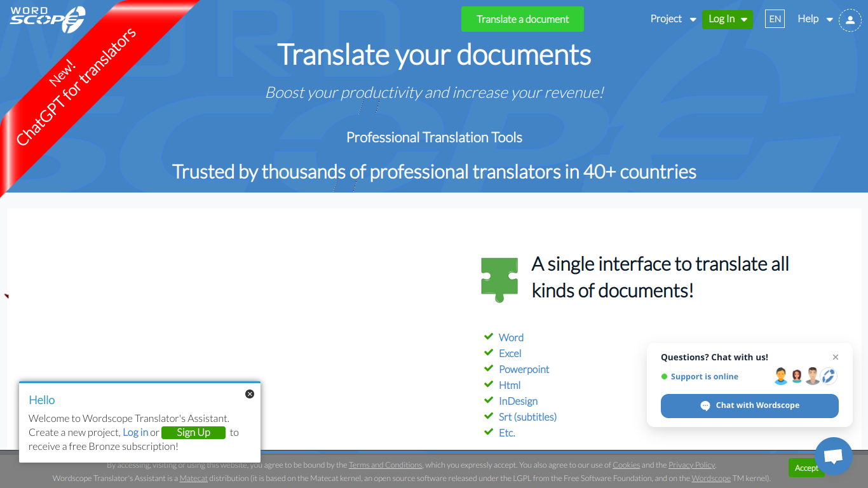The width and height of the screenshot is (868, 488).
Task: Open the floating chat bubble icon
Action: [833, 456]
